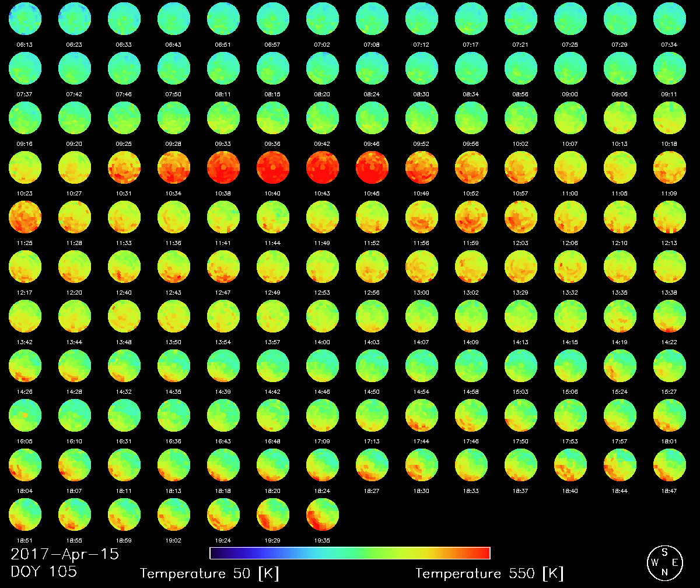Click the N-S-E-W compass rose icon
This screenshot has height=588, width=700.
point(664,562)
